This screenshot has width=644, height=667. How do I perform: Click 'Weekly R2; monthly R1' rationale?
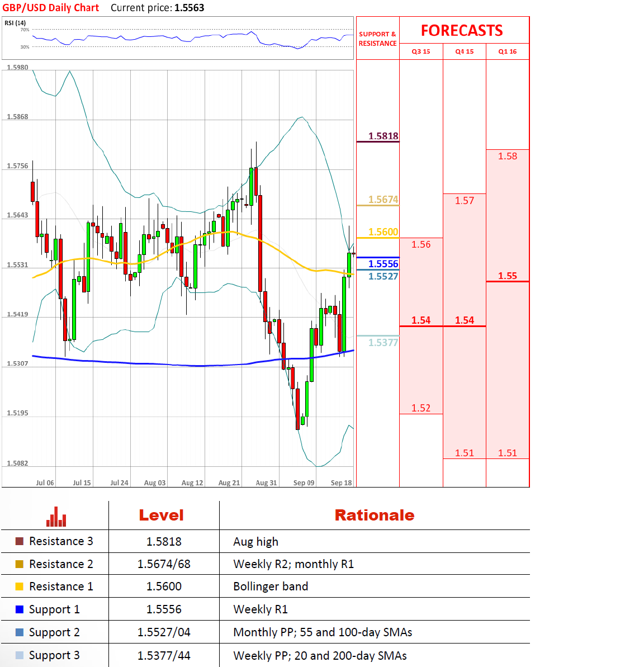tap(293, 565)
